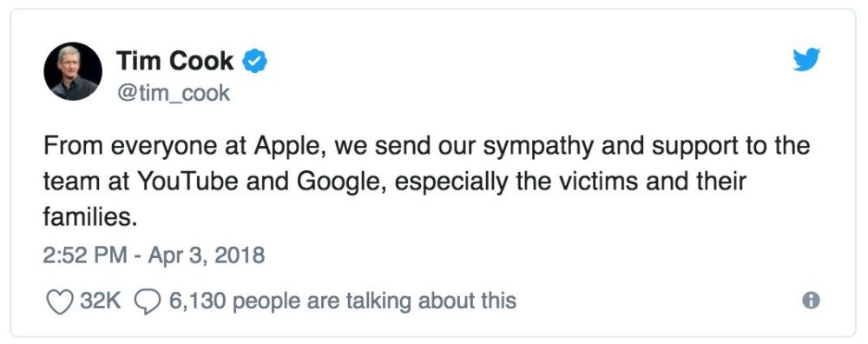Like the tweet using the heart icon
Screen dimensions: 868x344
pos(59,302)
